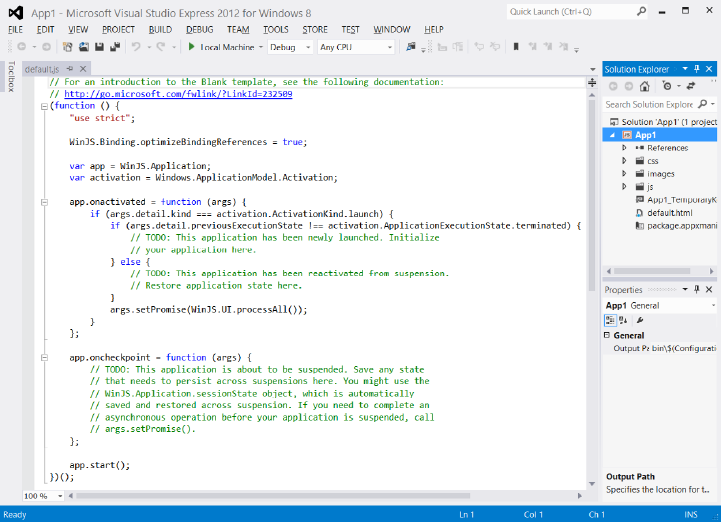Expand the js folder
This screenshot has width=721, height=522.
pos(624,186)
